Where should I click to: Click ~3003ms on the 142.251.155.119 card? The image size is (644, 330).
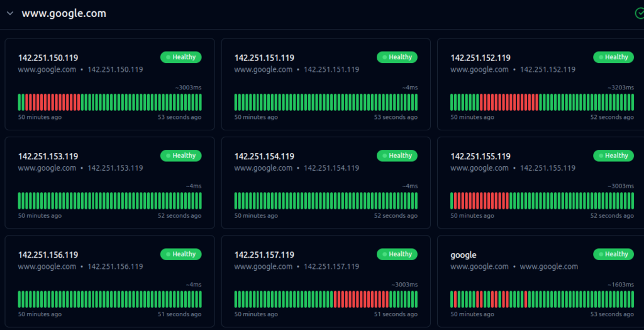(621, 186)
